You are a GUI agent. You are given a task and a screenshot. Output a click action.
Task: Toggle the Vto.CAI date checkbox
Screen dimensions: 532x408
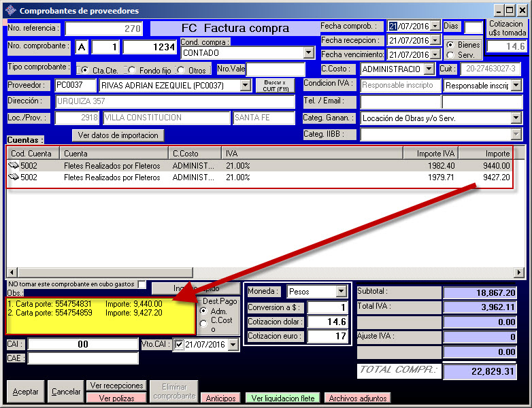point(179,345)
